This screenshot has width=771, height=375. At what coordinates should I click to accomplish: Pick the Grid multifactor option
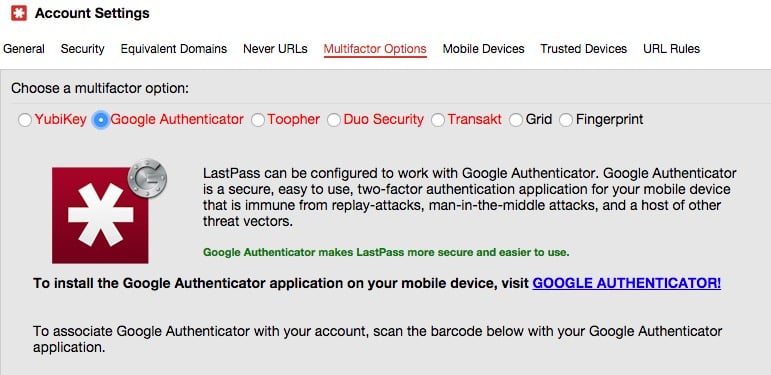515,120
